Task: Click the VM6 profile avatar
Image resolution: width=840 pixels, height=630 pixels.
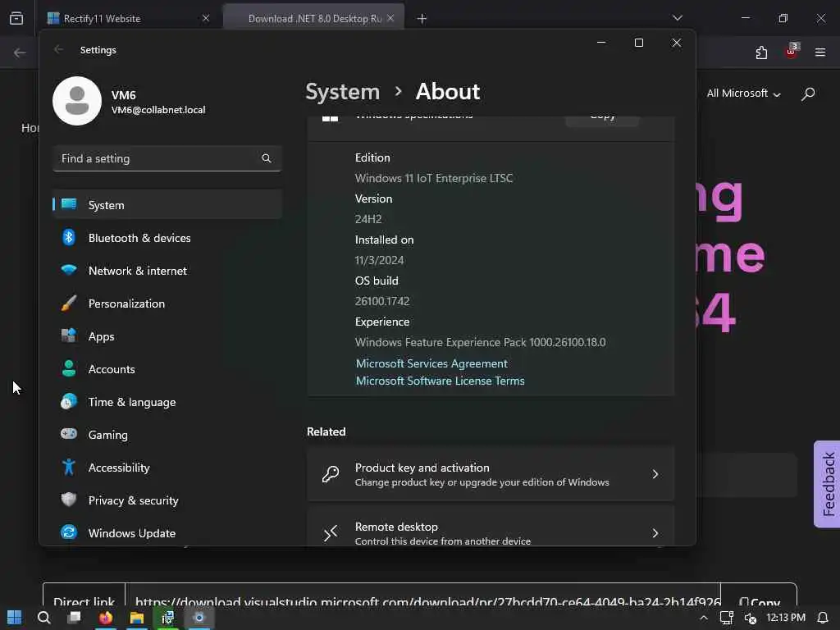Action: 77,101
